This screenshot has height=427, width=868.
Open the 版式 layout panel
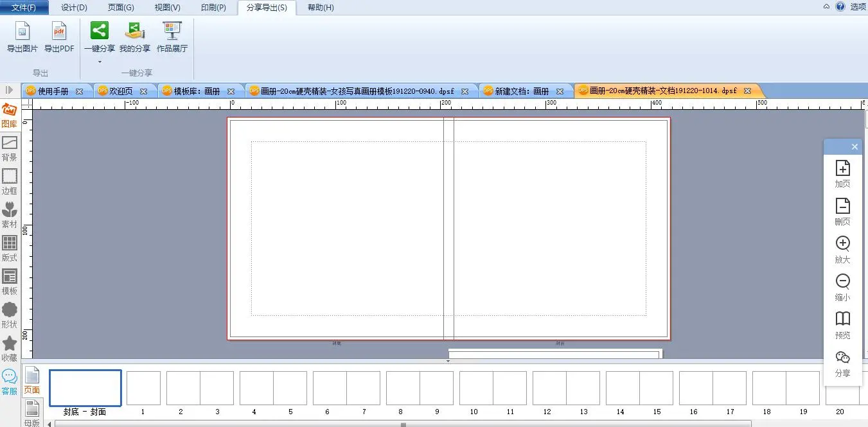coord(10,249)
